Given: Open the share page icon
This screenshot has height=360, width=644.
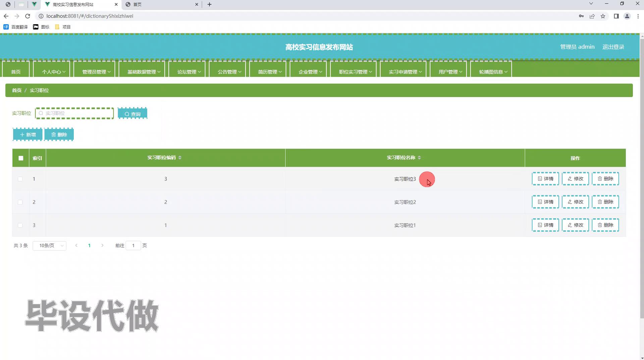Looking at the screenshot, I should (x=592, y=16).
